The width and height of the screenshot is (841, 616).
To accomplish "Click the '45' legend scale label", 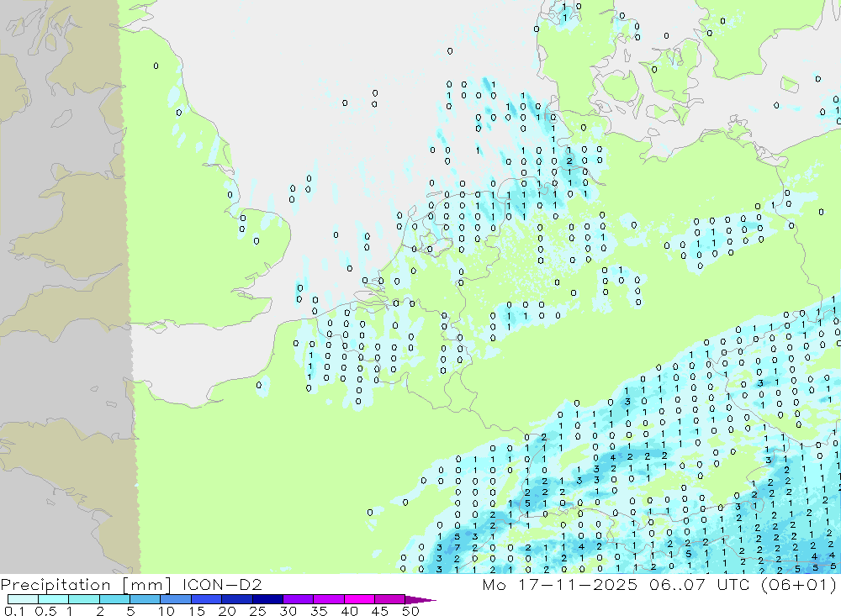I will [x=380, y=611].
